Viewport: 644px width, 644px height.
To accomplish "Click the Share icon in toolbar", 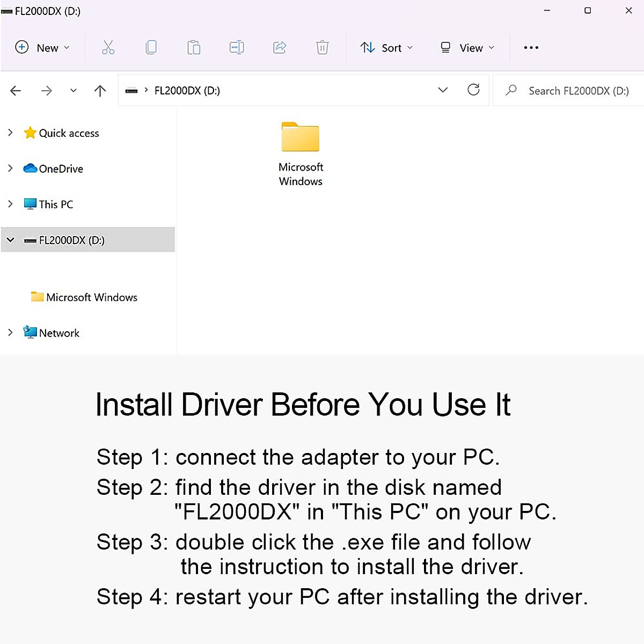I will [x=280, y=48].
